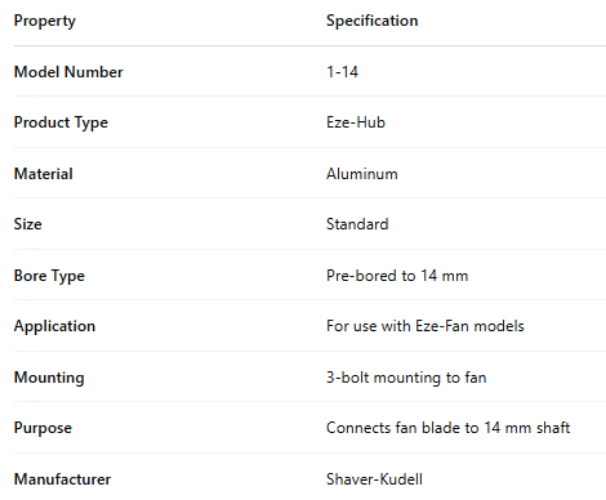Viewport: 606px width, 500px height.
Task: Select the Purpose row label
Action: point(43,428)
